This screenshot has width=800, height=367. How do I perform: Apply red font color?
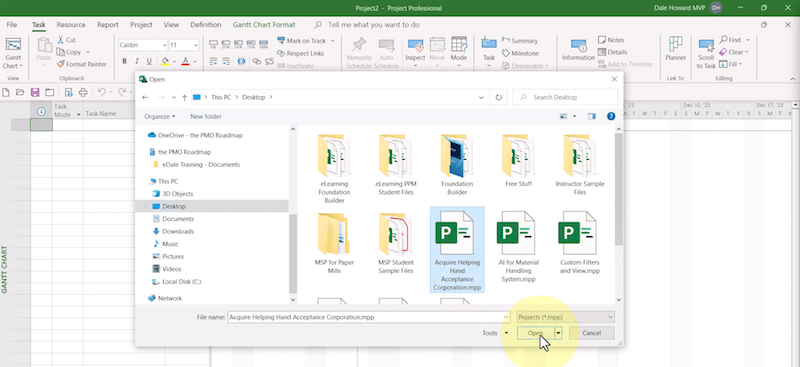click(185, 61)
